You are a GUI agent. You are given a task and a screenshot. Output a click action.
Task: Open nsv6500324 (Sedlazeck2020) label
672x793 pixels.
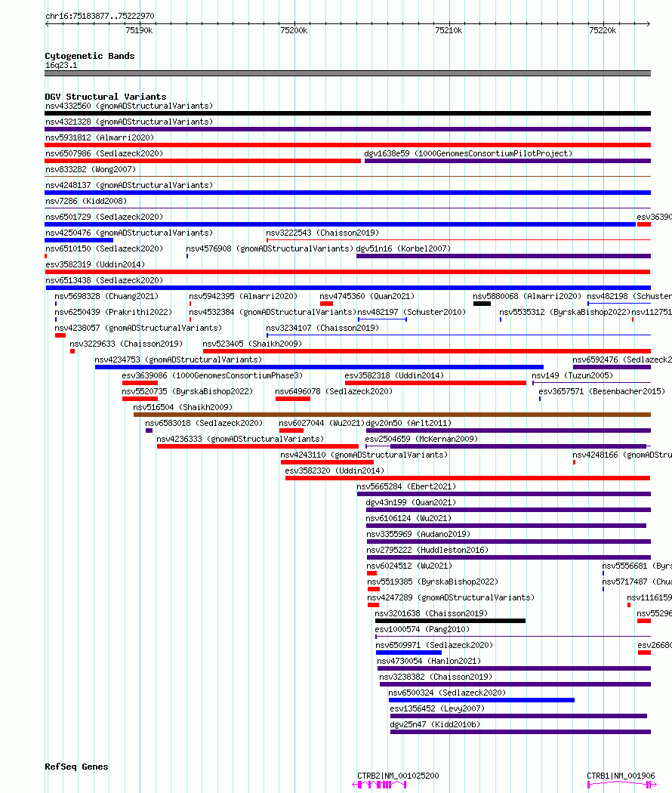click(447, 693)
